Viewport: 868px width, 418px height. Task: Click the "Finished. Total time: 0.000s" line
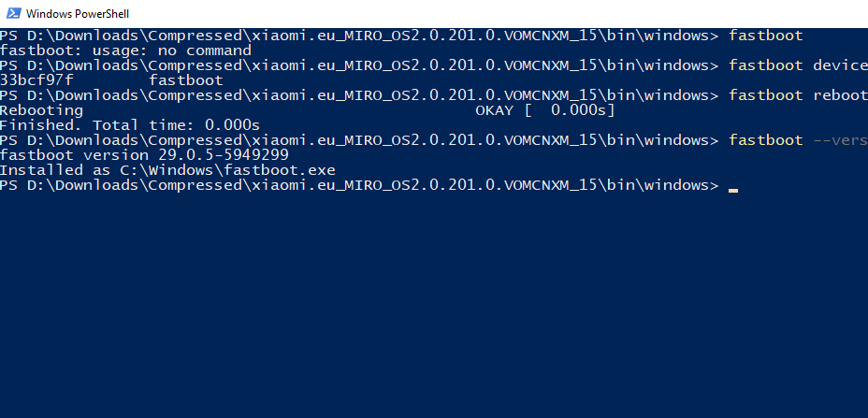(130, 125)
